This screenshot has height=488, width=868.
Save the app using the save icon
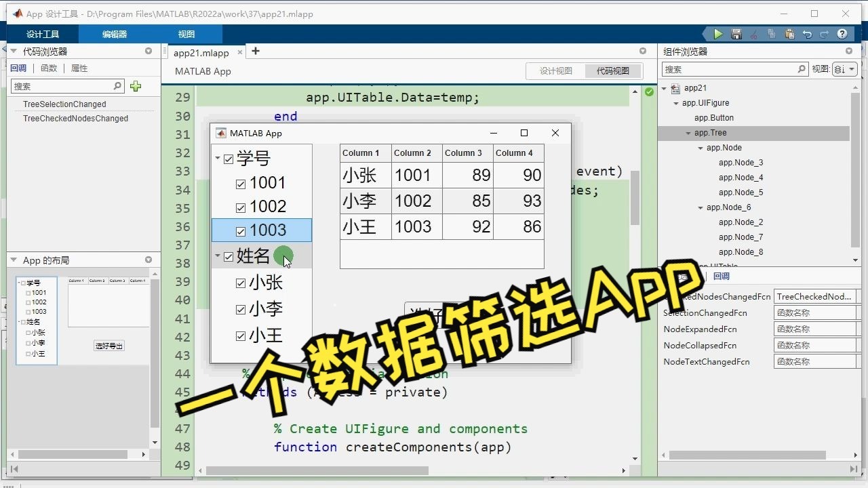click(x=736, y=34)
